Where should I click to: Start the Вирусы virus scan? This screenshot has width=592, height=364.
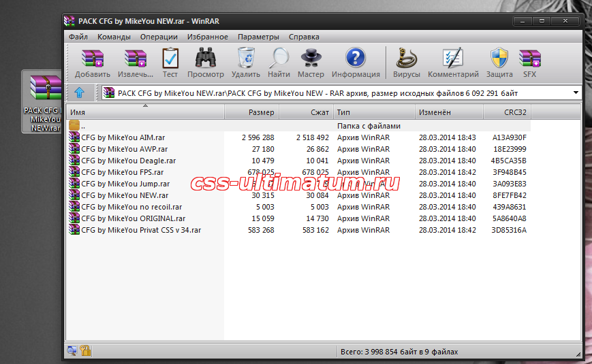coord(406,58)
